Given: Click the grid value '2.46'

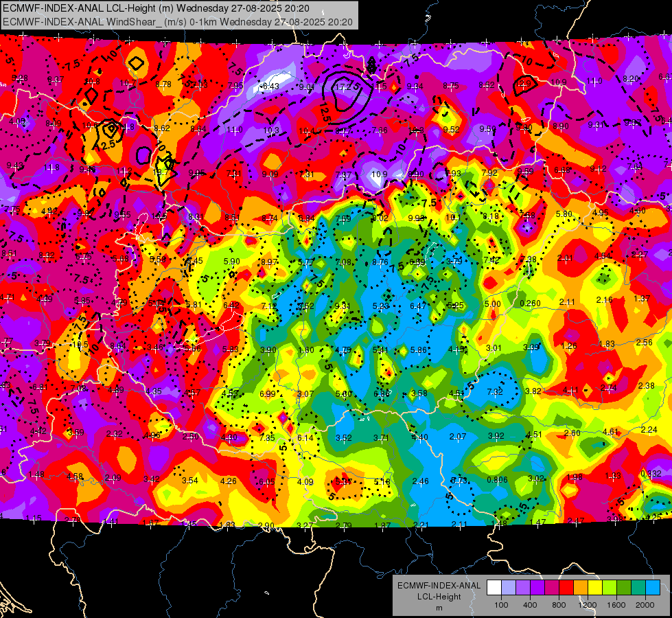Looking at the screenshot, I should click(x=420, y=481).
